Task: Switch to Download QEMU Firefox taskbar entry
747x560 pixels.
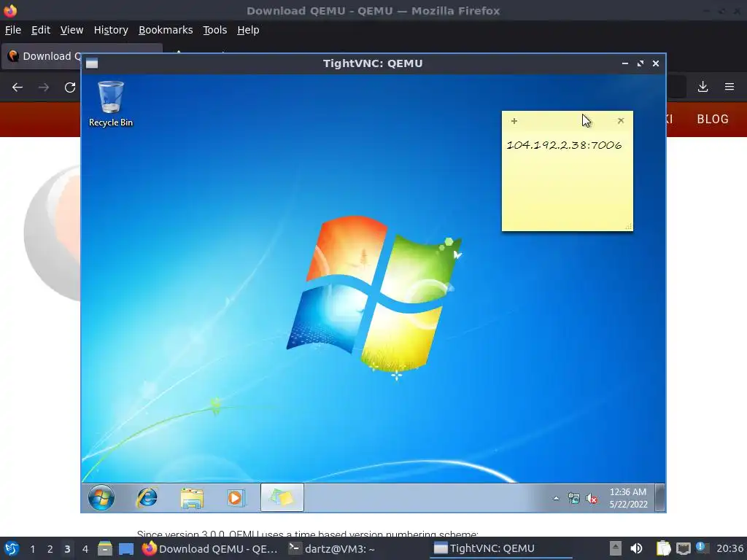Action: [211, 548]
